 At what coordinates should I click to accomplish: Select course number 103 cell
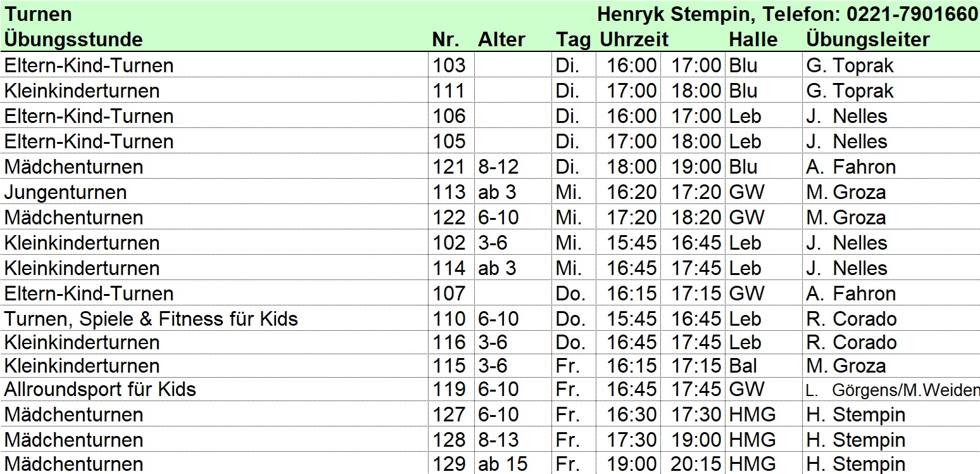449,65
